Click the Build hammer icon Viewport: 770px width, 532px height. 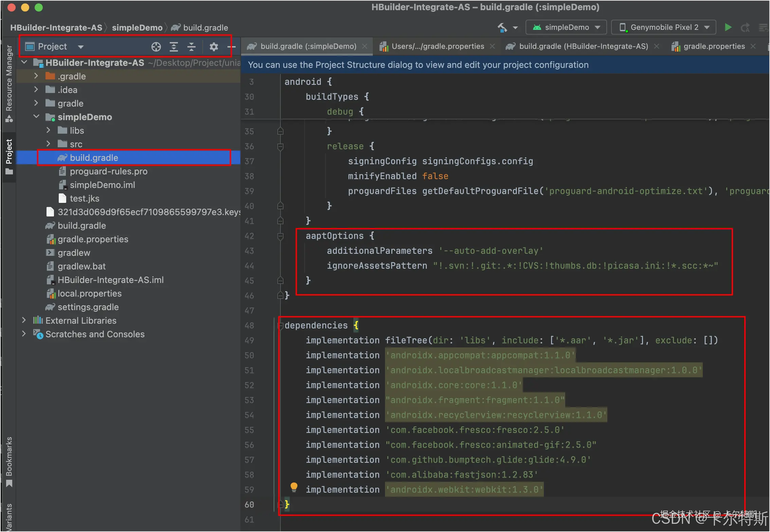[502, 27]
